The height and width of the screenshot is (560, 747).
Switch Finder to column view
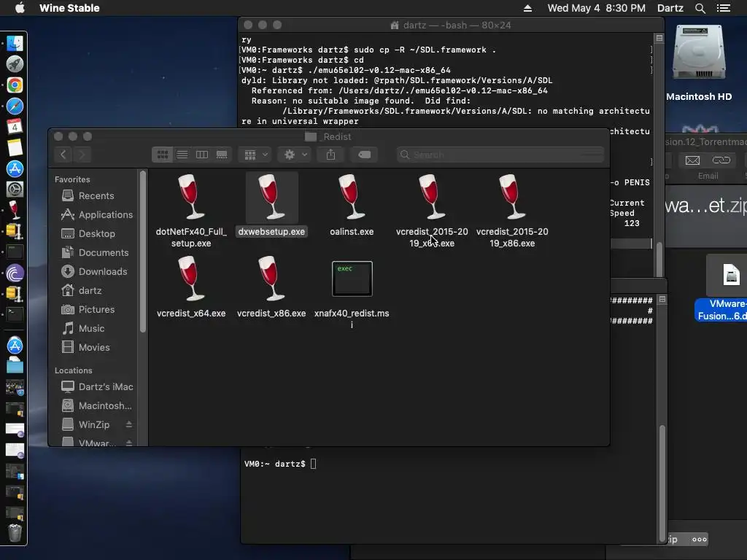[202, 155]
